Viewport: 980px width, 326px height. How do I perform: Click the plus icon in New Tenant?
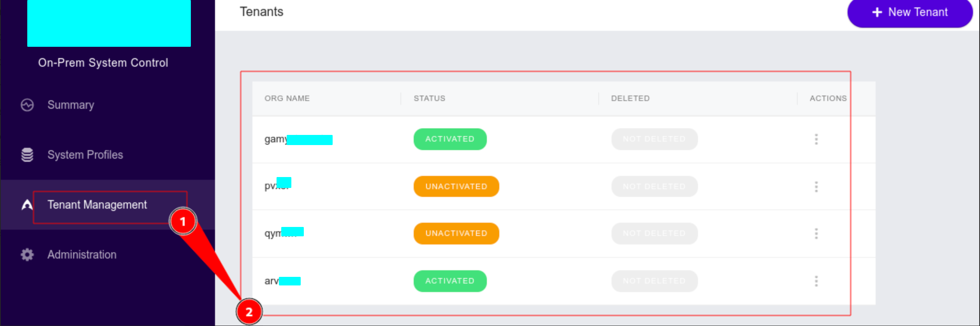click(877, 12)
